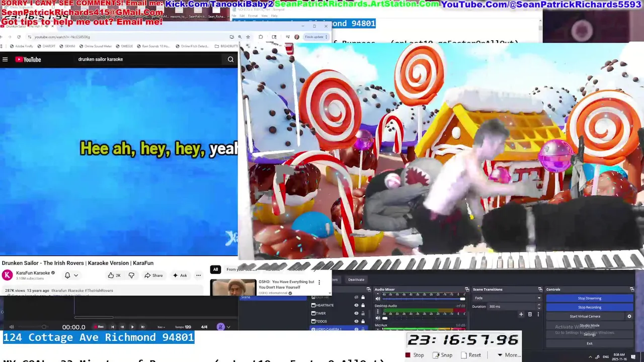Expand bell notification dropdown chevron
Image resolution: width=644 pixels, height=362 pixels.
(x=76, y=275)
